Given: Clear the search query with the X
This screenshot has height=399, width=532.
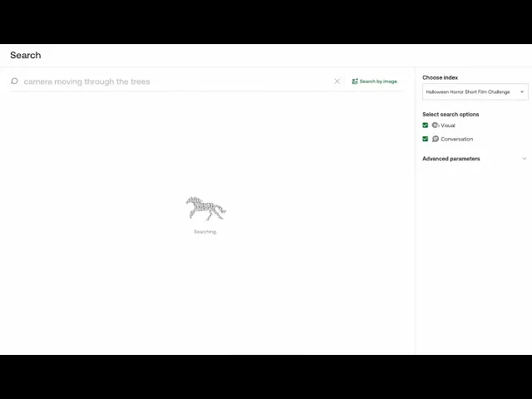Looking at the screenshot, I should pyautogui.click(x=337, y=81).
